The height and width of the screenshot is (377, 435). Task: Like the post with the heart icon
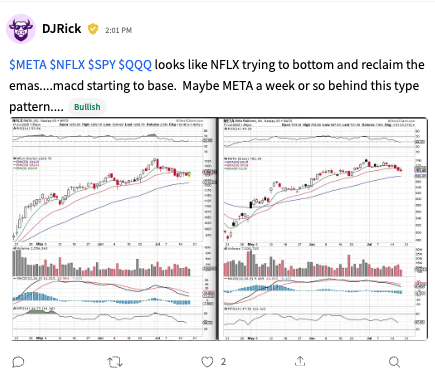tap(207, 362)
